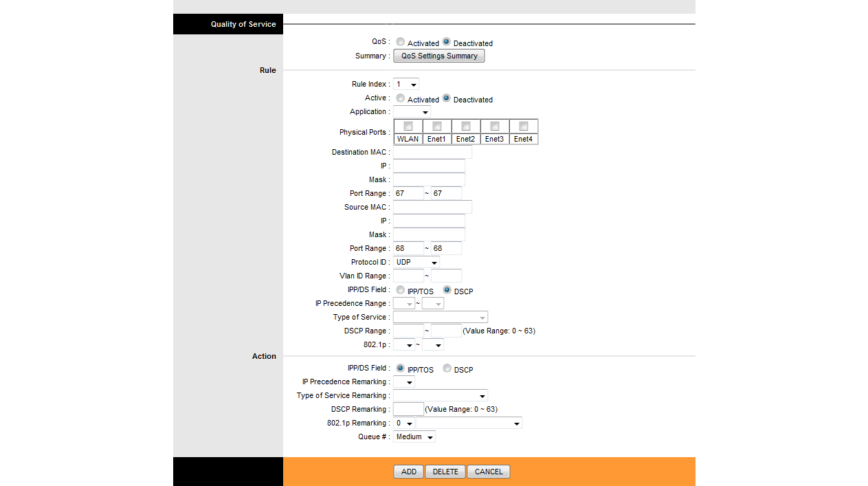This screenshot has width=868, height=486.
Task: Open the IP Precedence Range end dropdown
Action: [433, 303]
